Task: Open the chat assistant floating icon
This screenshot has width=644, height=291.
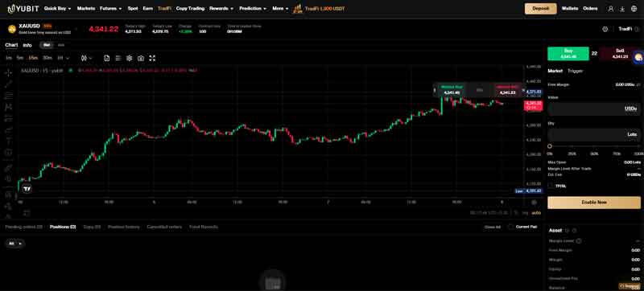Action: 638,57
